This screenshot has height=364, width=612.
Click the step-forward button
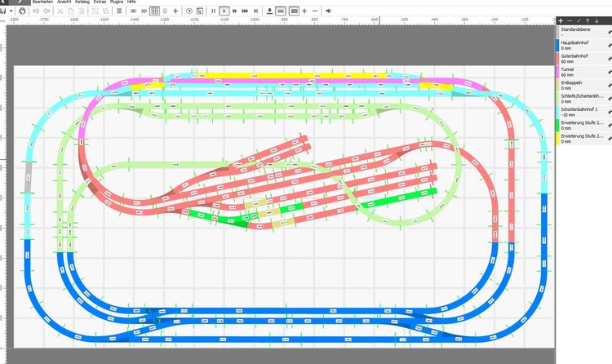pos(255,11)
